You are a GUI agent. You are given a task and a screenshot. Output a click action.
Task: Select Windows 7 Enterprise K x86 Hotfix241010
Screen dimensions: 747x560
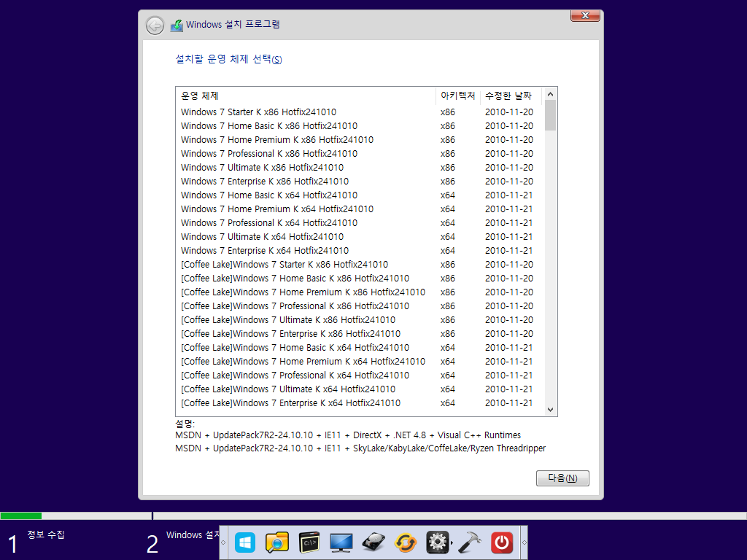pos(360,181)
